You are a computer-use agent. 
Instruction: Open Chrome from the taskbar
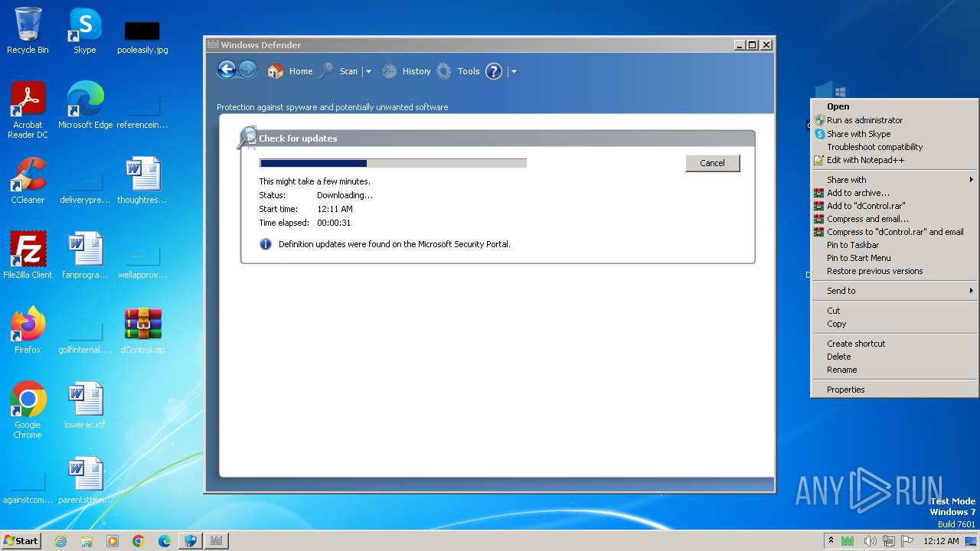click(139, 541)
